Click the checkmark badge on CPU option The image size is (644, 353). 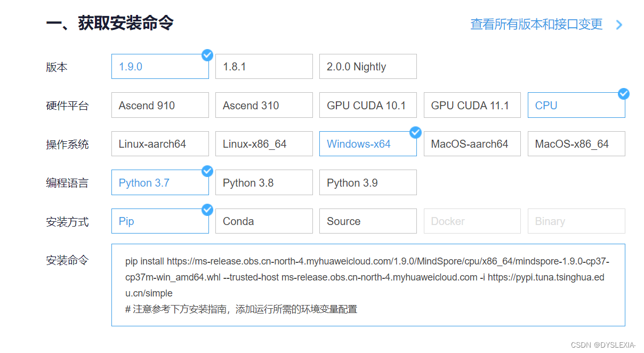[x=623, y=93]
